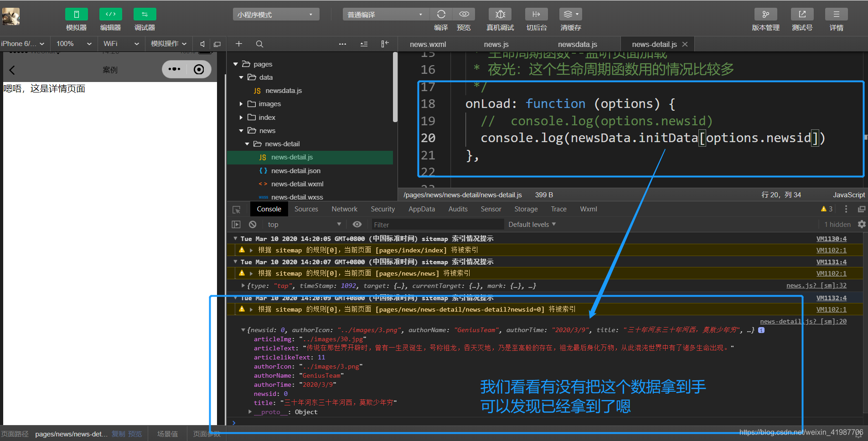The image size is (868, 441).
Task: Start real device debugging
Action: pos(500,14)
